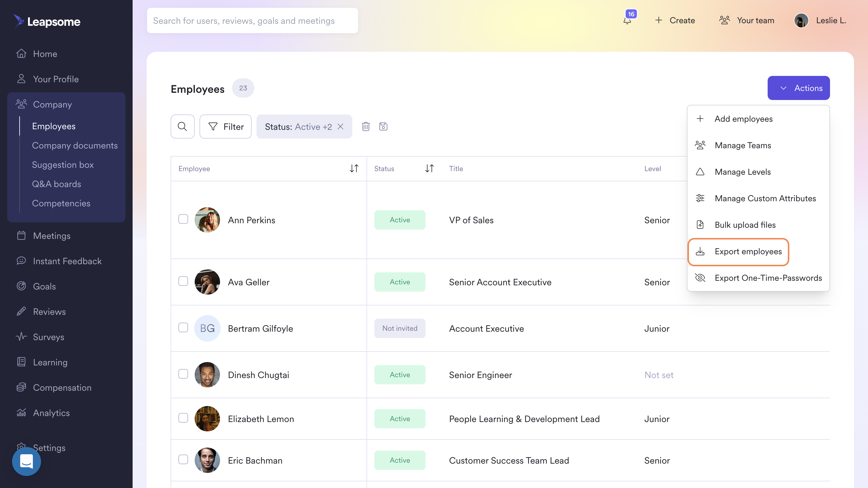Tick checkbox for Eric Bachman
The width and height of the screenshot is (868, 488).
click(183, 460)
